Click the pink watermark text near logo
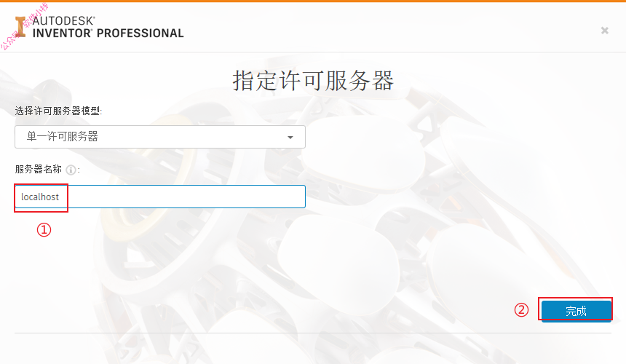The height and width of the screenshot is (364, 626). click(x=25, y=26)
